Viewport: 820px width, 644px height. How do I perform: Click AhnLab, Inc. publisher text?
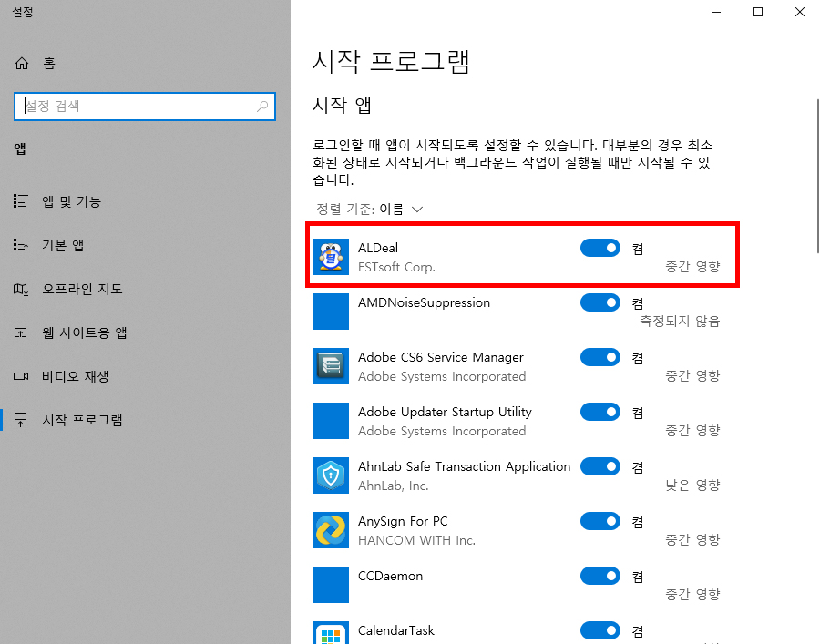(x=394, y=486)
